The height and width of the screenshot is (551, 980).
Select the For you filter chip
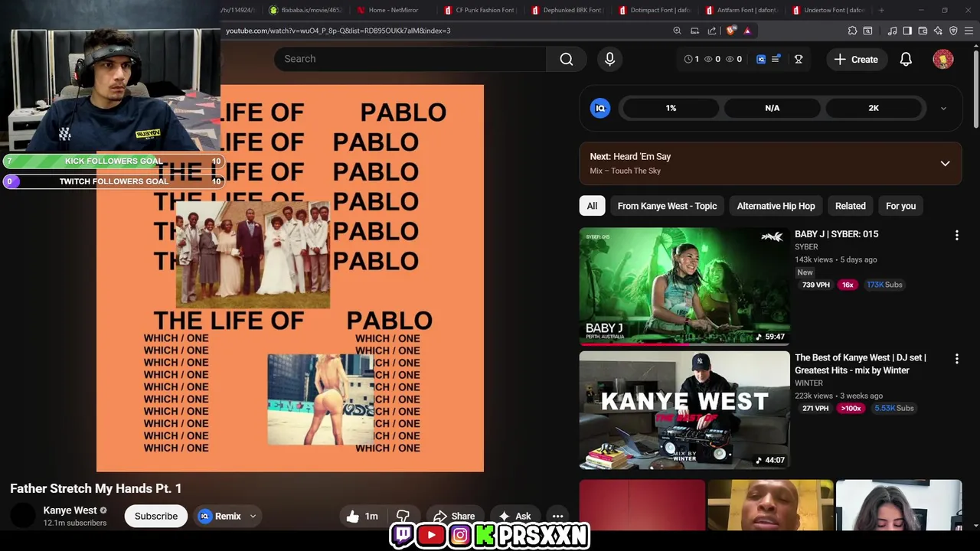[x=900, y=206]
